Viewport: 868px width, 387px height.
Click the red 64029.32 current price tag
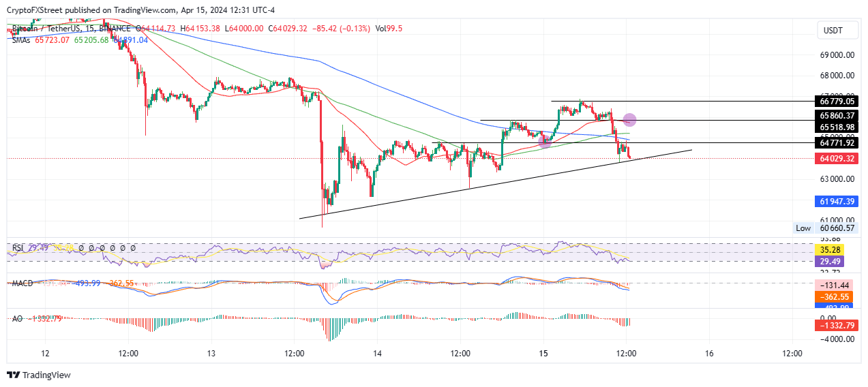pos(835,159)
